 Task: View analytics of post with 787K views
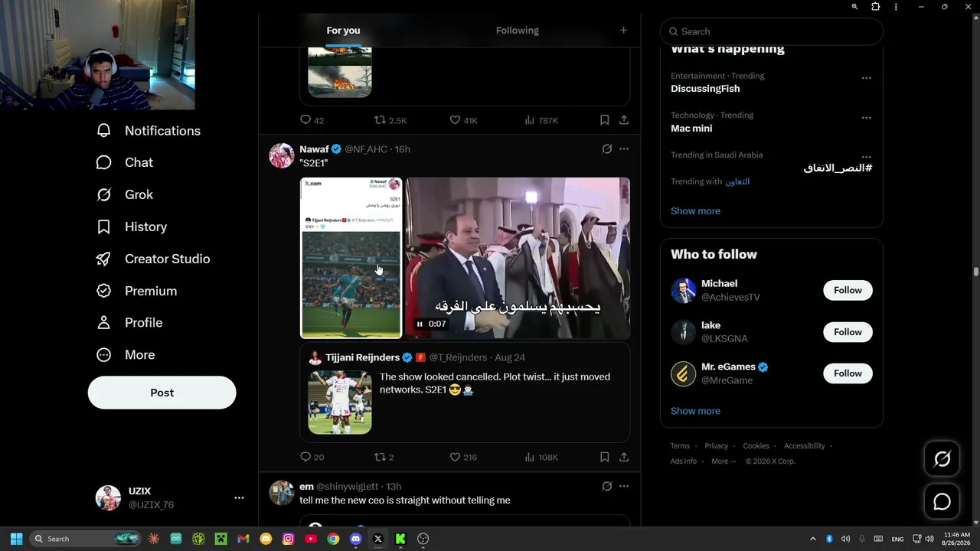point(541,120)
